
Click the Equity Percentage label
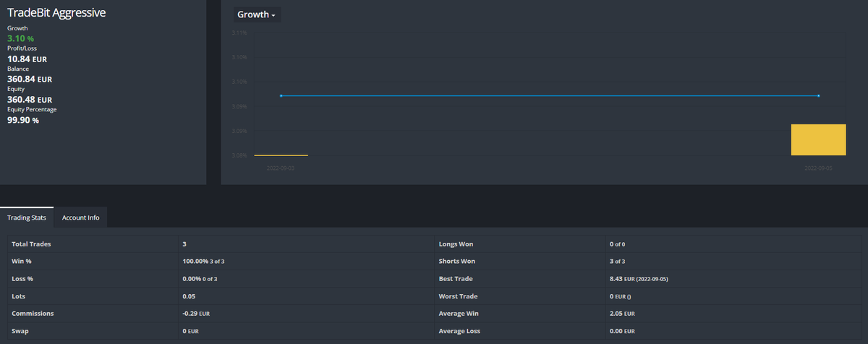click(32, 109)
